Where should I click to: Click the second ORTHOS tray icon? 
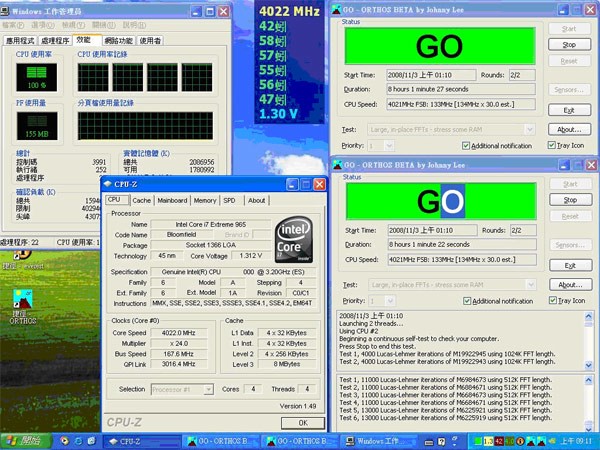coord(542,442)
